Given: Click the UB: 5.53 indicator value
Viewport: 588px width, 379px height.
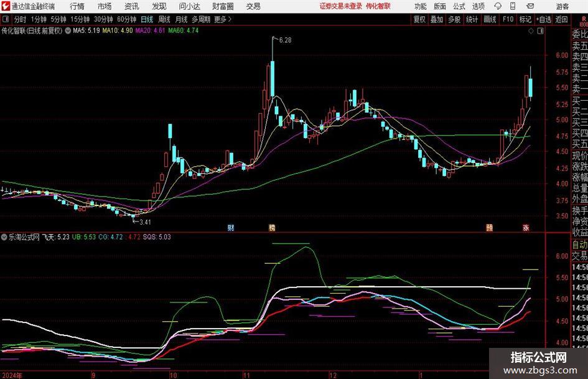Looking at the screenshot, I should 84,236.
